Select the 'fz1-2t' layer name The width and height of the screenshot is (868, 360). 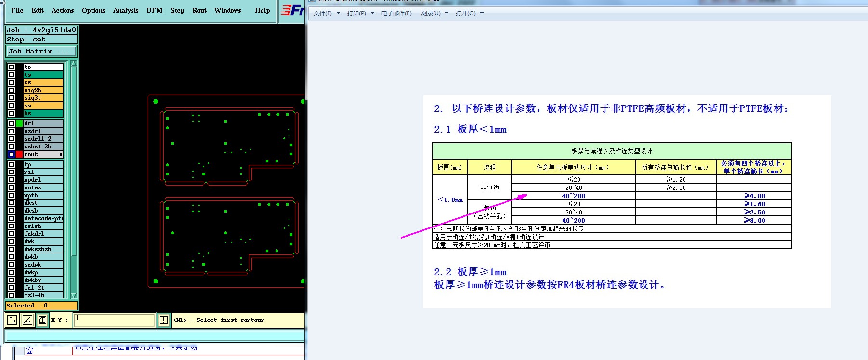[x=43, y=288]
